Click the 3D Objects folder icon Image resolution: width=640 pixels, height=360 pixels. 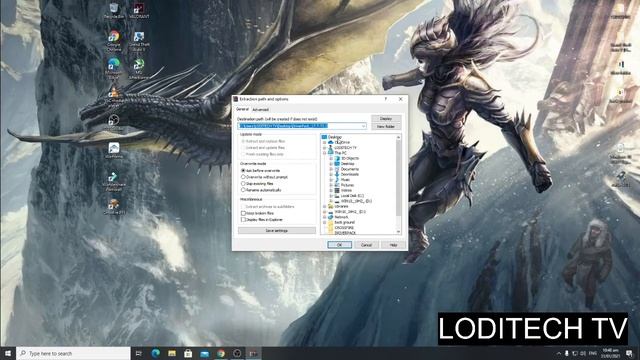(337, 158)
